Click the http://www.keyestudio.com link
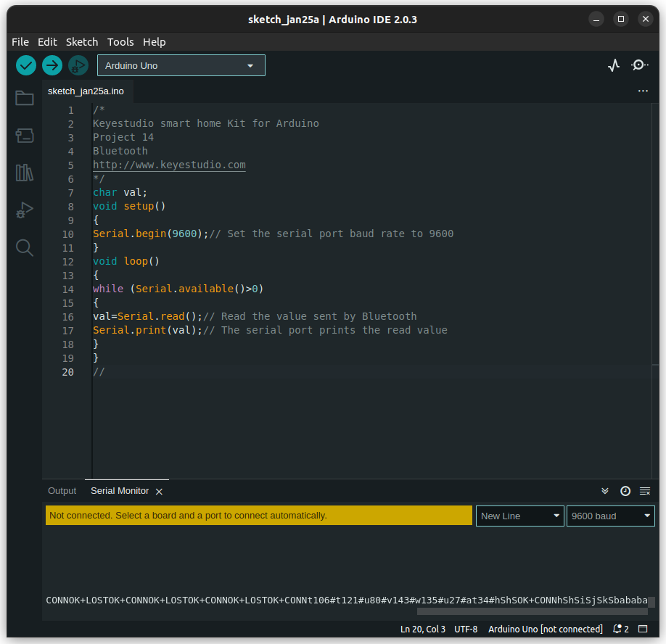The width and height of the screenshot is (666, 644). [169, 165]
